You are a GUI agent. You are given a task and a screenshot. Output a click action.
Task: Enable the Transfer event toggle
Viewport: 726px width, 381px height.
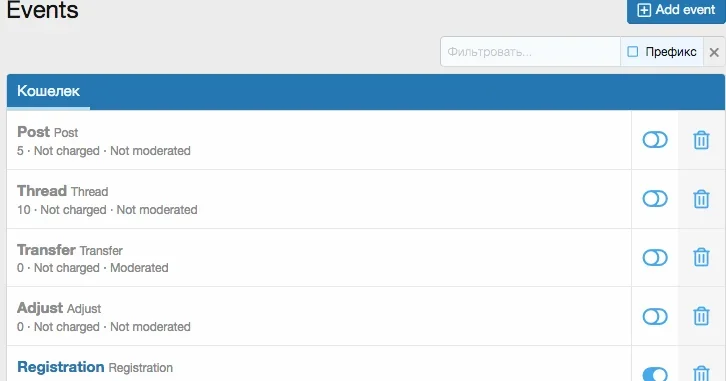(655, 257)
